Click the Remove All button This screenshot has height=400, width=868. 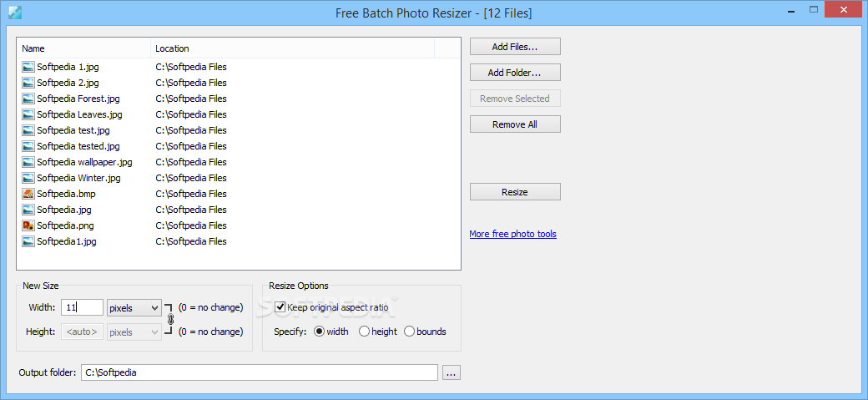coord(515,124)
